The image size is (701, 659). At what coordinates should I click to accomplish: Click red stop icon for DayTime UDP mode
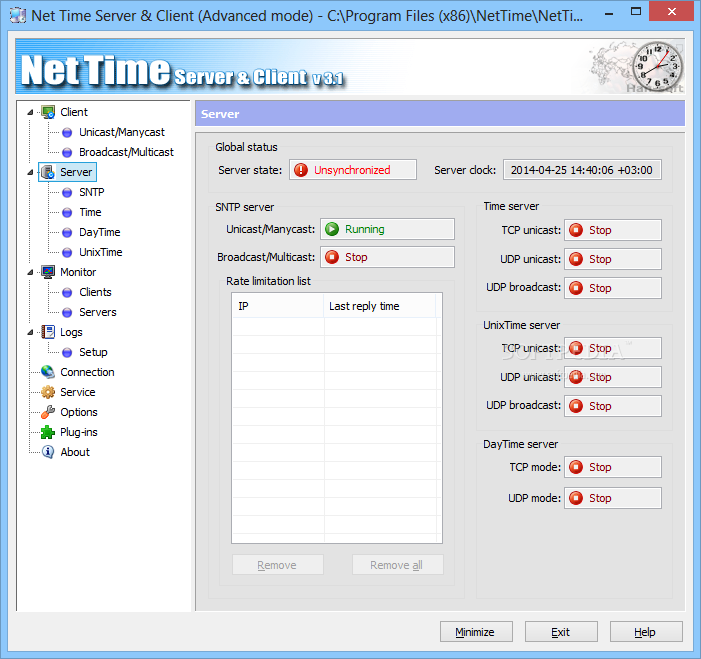pyautogui.click(x=576, y=498)
